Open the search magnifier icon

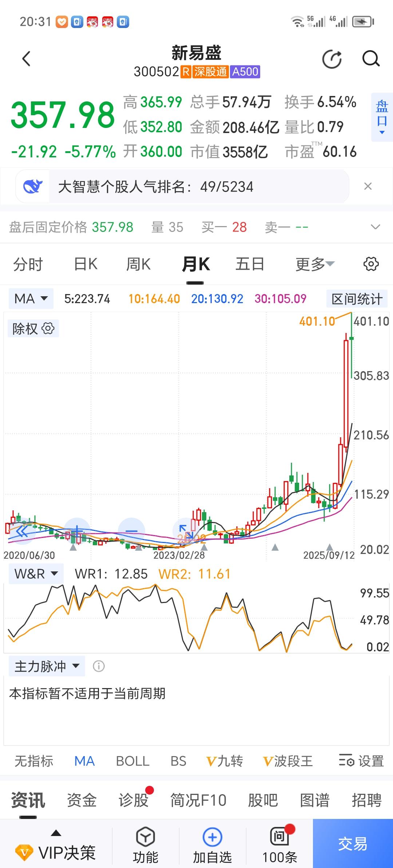pos(371,59)
